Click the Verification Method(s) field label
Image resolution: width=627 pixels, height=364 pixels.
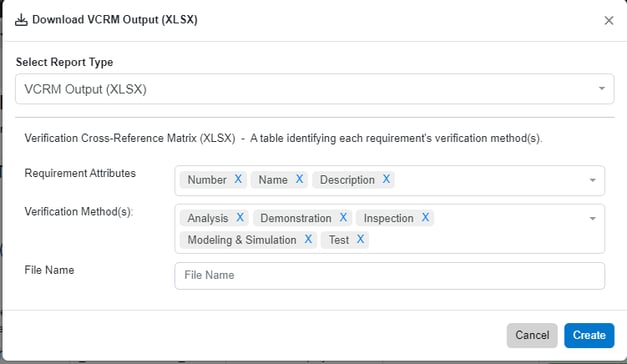[79, 212]
